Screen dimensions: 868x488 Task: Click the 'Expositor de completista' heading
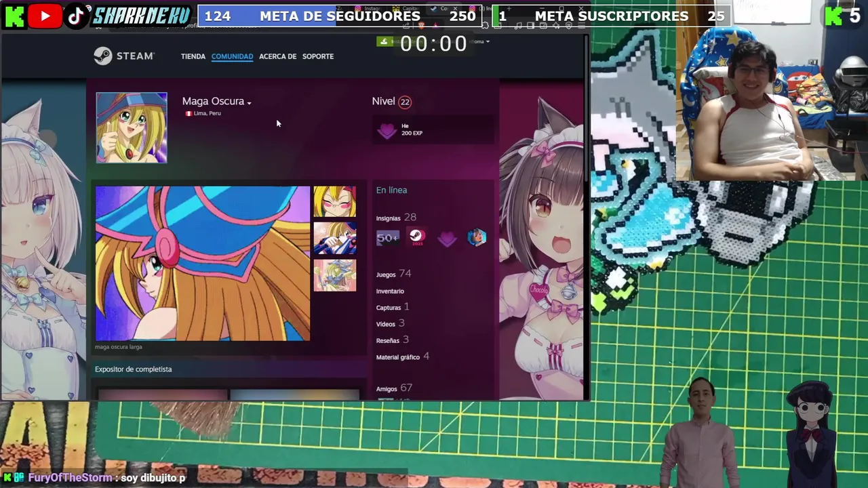(134, 369)
